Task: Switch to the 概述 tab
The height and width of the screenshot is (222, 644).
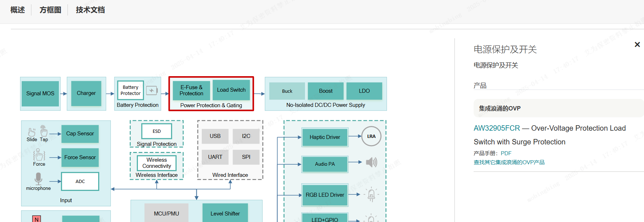Action: (x=18, y=10)
